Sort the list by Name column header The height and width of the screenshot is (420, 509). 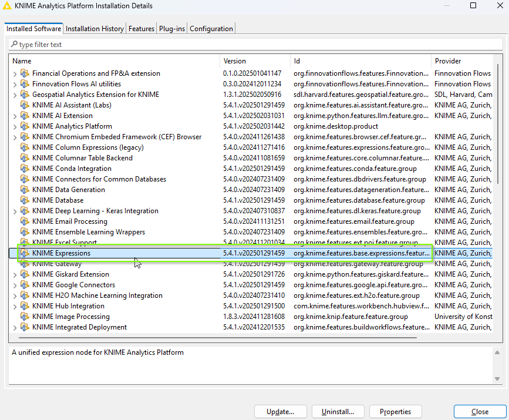[x=115, y=61]
